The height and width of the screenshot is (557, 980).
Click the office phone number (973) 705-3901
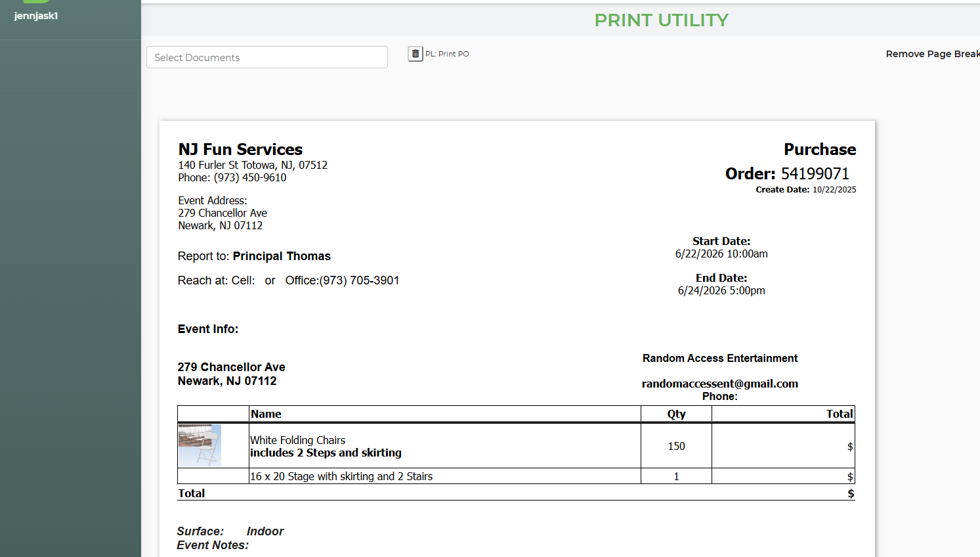click(x=359, y=280)
